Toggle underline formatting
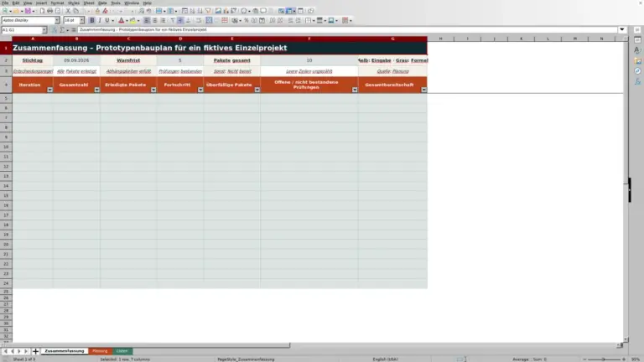Viewport: 644px width, 362px height. 107,20
